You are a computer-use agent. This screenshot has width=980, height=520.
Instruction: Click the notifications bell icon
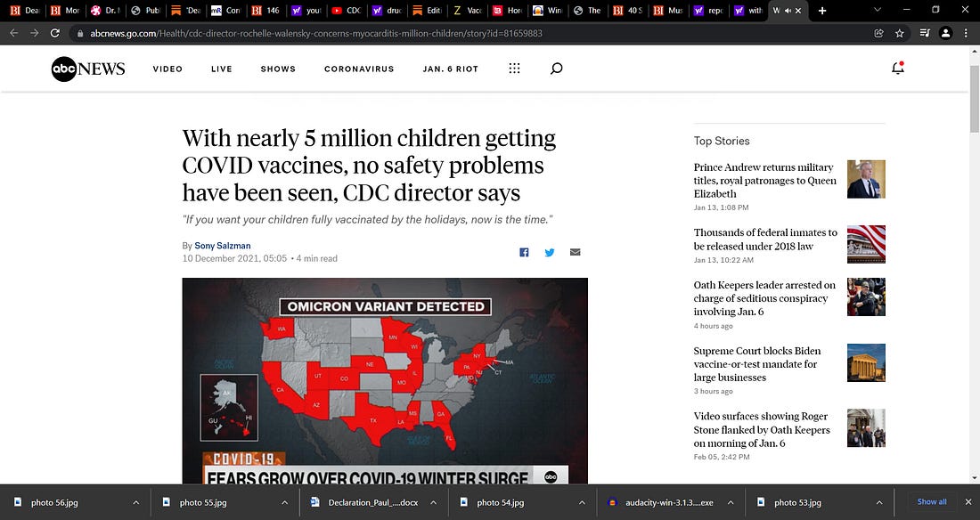[897, 69]
